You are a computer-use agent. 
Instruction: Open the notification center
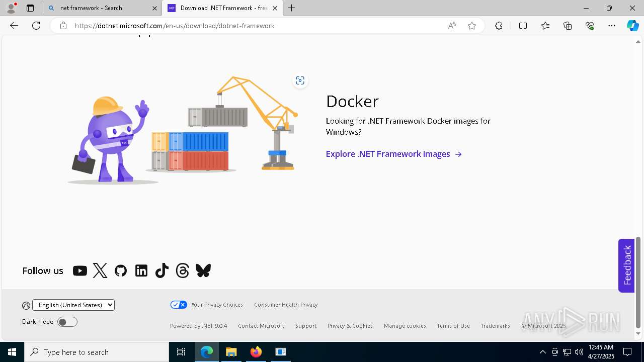tap(627, 352)
